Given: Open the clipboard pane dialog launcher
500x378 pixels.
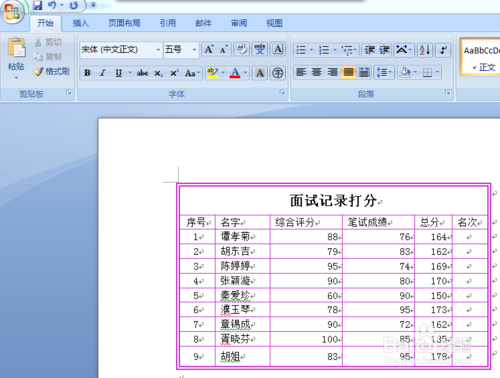Looking at the screenshot, I should tap(69, 92).
